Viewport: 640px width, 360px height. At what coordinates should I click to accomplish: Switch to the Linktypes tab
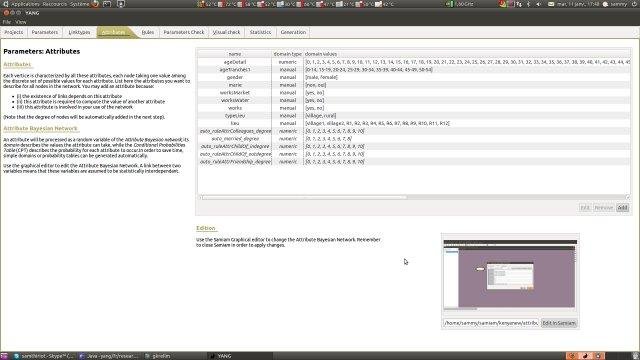[x=79, y=32]
